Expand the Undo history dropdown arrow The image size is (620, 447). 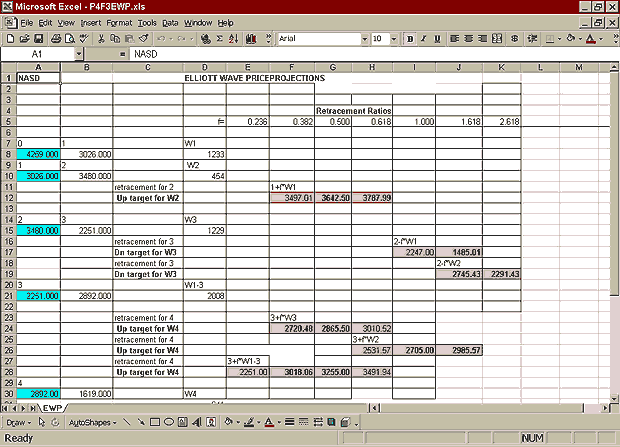171,38
